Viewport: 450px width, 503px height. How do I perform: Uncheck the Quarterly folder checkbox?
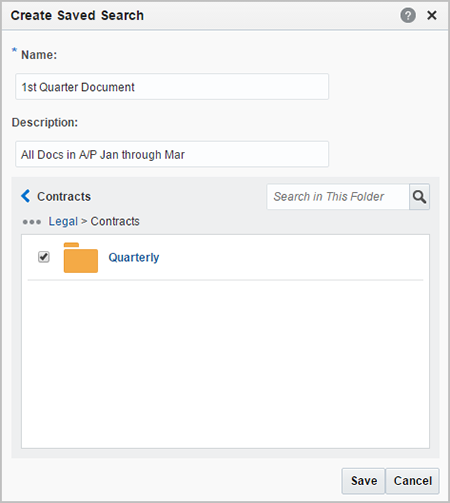44,257
